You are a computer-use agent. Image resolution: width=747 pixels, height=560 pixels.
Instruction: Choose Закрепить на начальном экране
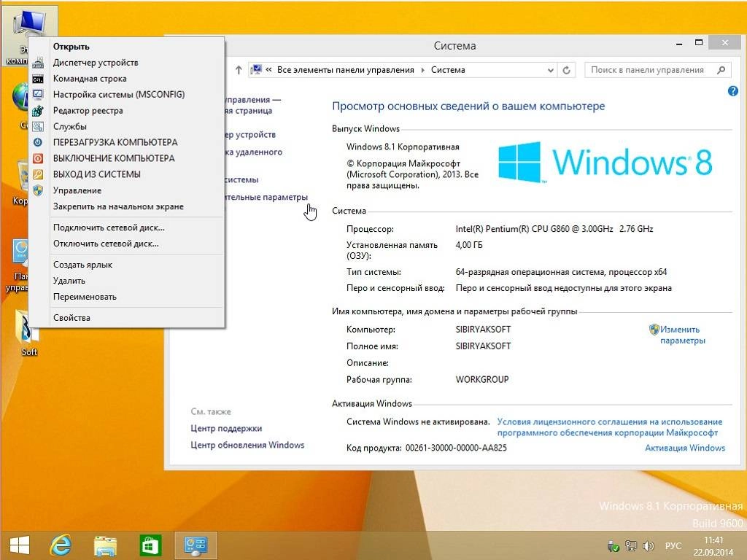tap(118, 206)
